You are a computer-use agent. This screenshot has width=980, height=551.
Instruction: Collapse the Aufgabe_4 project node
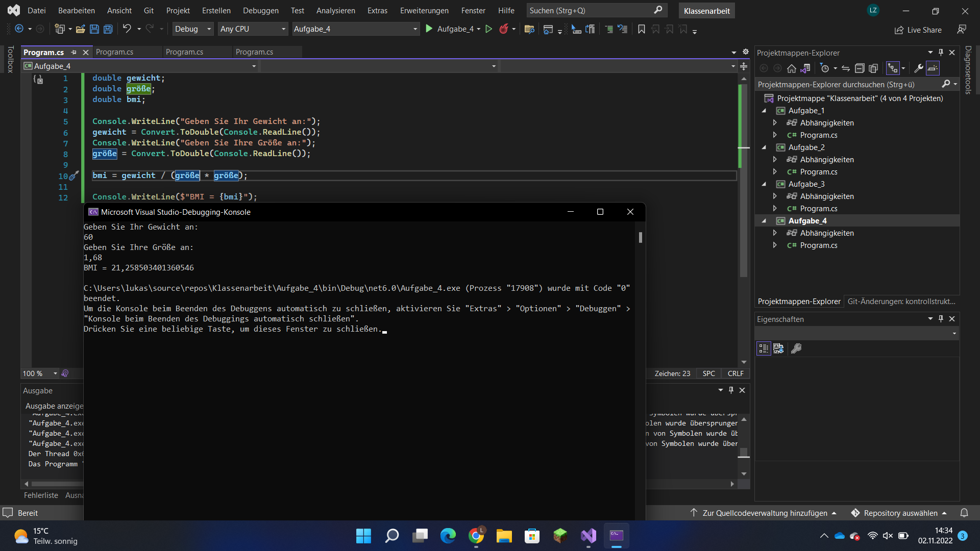pyautogui.click(x=764, y=220)
